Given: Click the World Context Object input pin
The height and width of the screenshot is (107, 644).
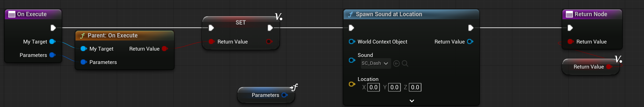Looking at the screenshot, I should click(352, 41).
